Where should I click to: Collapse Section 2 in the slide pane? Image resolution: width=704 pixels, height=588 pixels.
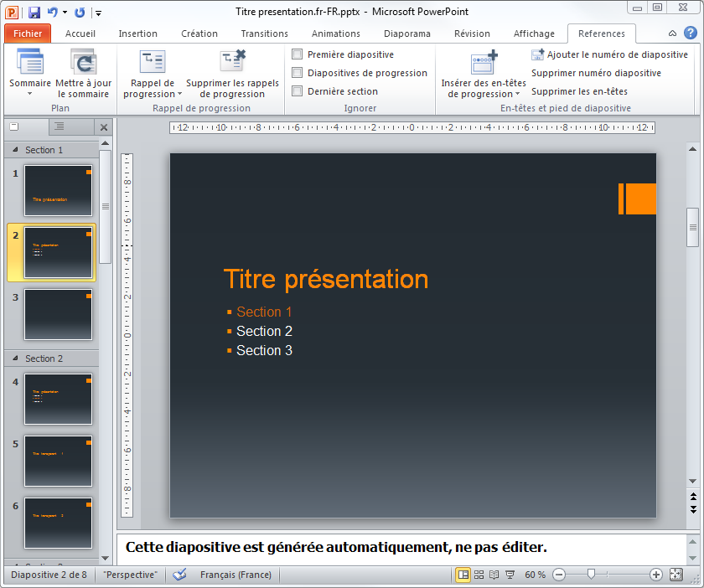16,358
